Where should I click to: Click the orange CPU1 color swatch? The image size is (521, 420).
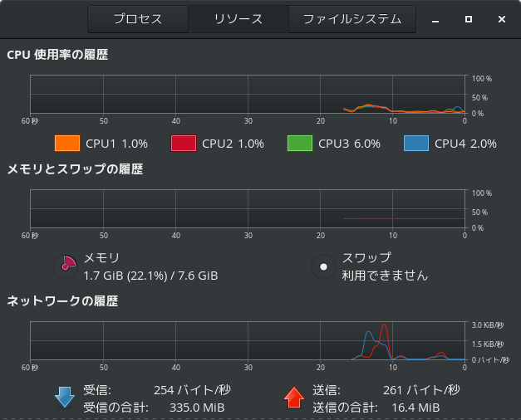[x=67, y=144]
